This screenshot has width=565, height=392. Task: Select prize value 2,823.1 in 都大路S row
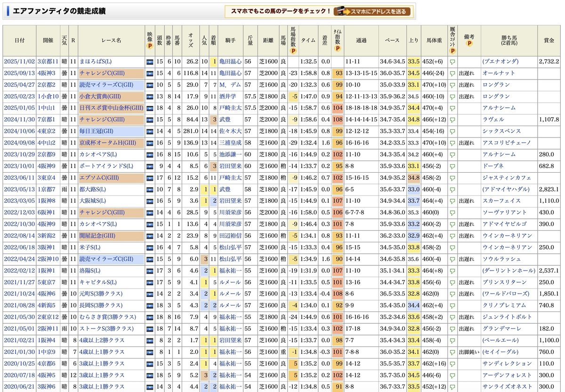(x=549, y=189)
